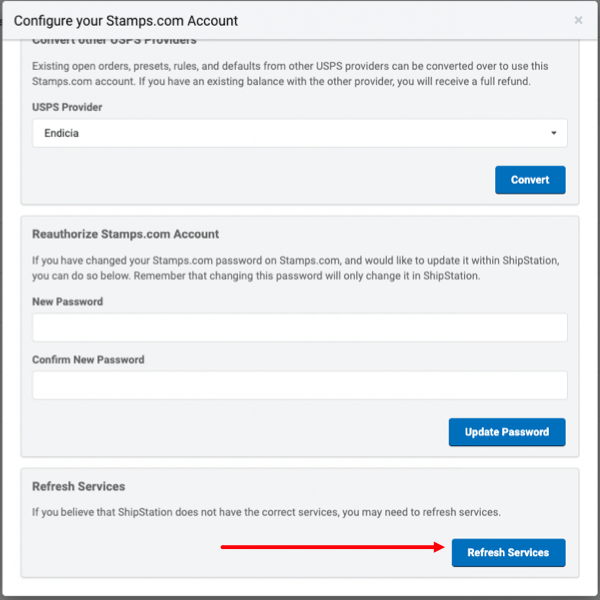
Task: Open the USPS Provider dropdown showing Endicia
Action: click(x=299, y=133)
